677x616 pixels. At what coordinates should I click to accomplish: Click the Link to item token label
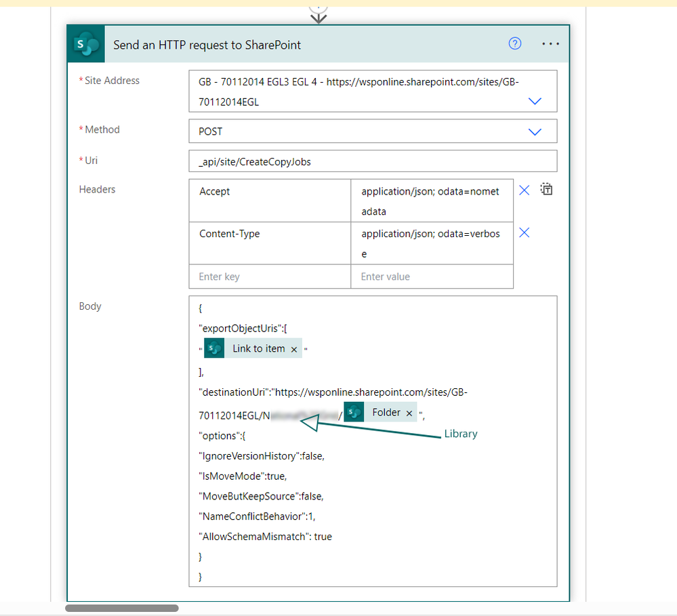pos(259,348)
